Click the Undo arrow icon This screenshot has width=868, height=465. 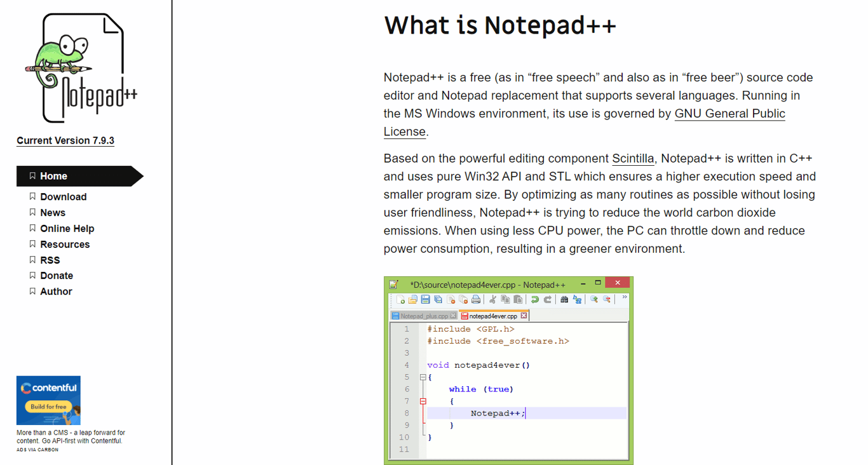tap(535, 299)
